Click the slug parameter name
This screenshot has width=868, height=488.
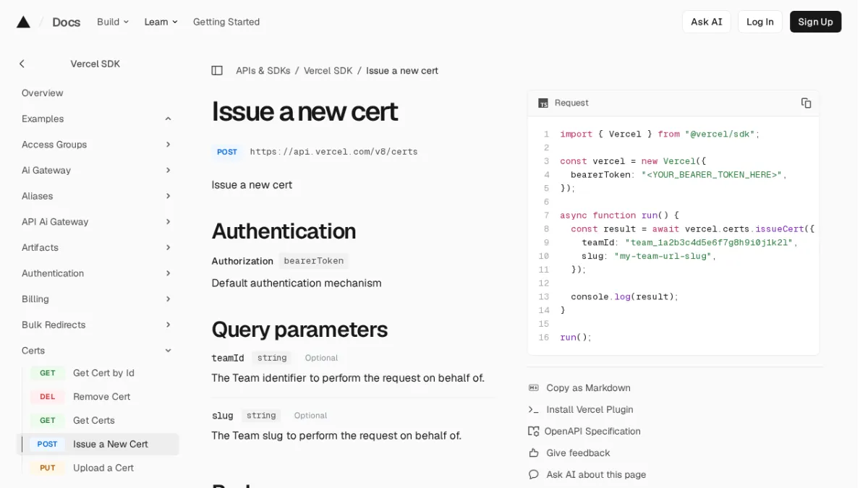point(222,416)
